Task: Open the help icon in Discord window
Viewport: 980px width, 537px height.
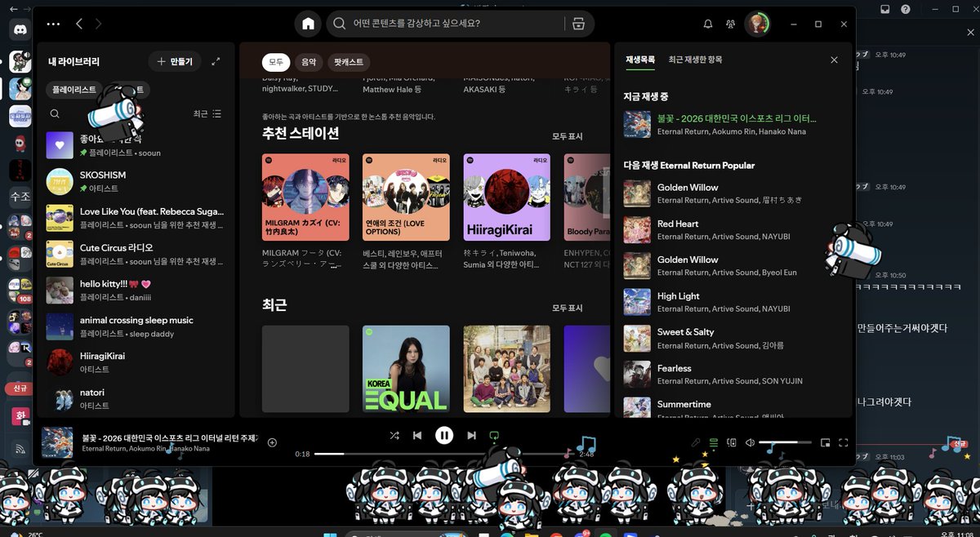Action: tap(906, 9)
